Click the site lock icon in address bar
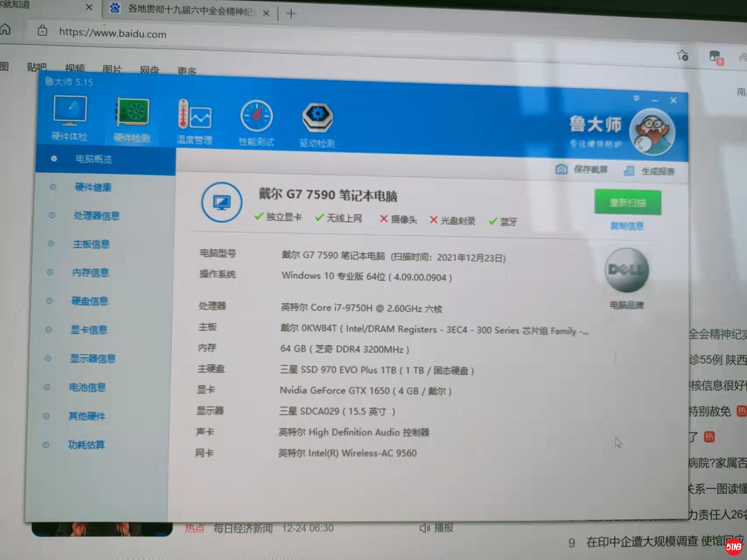This screenshot has width=747, height=560. pos(42,30)
